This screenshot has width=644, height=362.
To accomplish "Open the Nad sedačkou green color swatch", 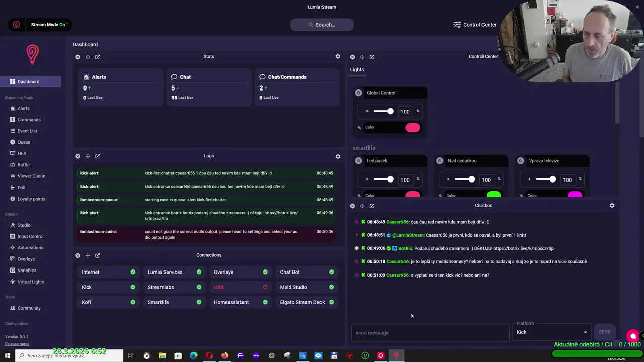I will [493, 195].
